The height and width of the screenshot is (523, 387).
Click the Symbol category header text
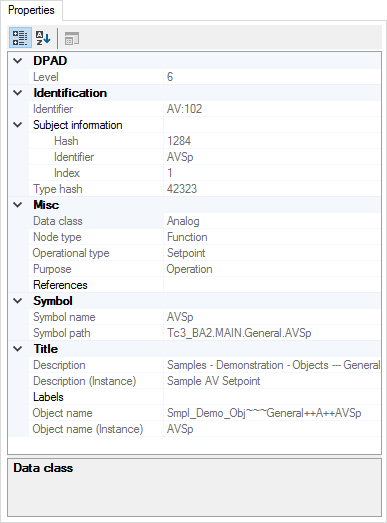pos(53,301)
